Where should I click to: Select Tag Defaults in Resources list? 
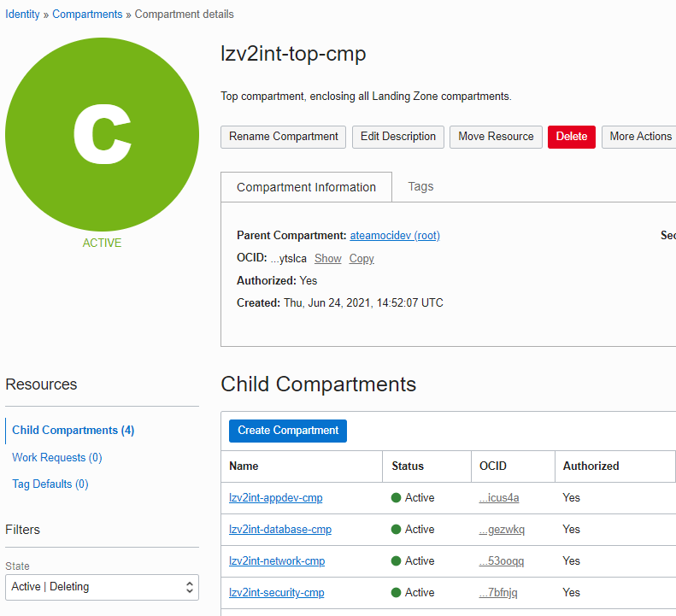pyautogui.click(x=50, y=484)
